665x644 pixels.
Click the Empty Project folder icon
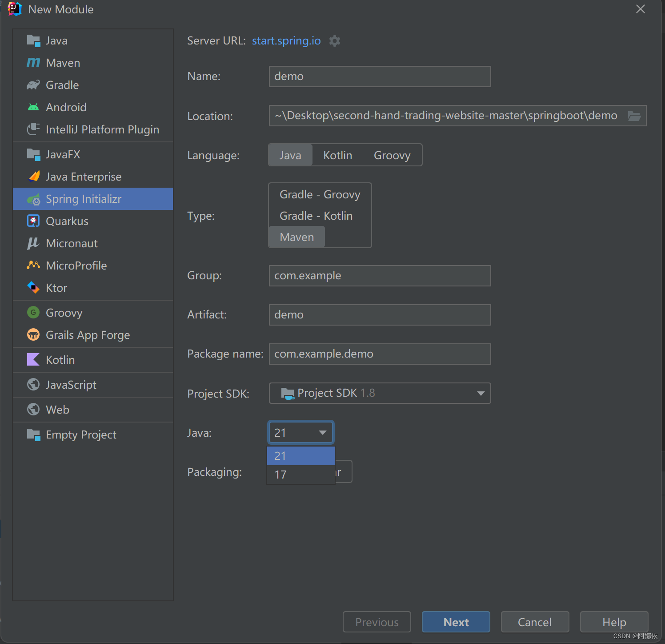tap(33, 435)
